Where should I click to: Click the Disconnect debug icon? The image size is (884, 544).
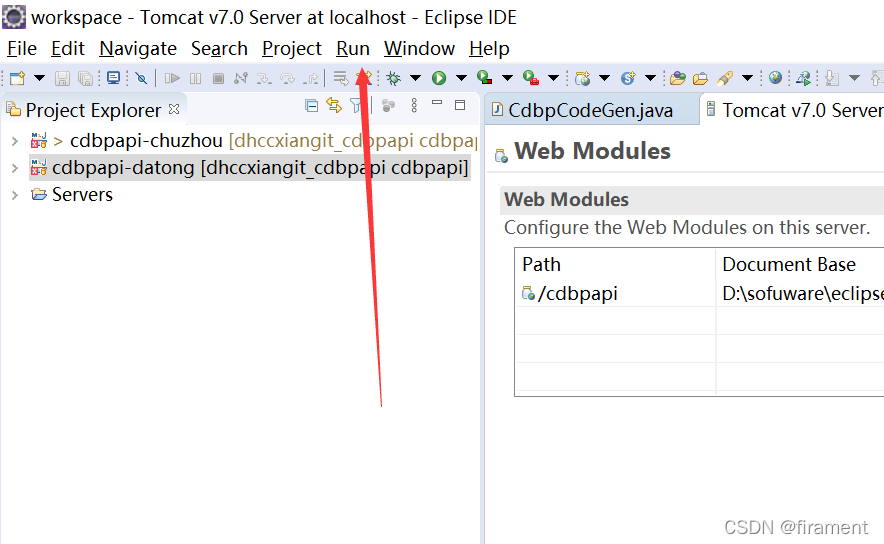pyautogui.click(x=241, y=78)
